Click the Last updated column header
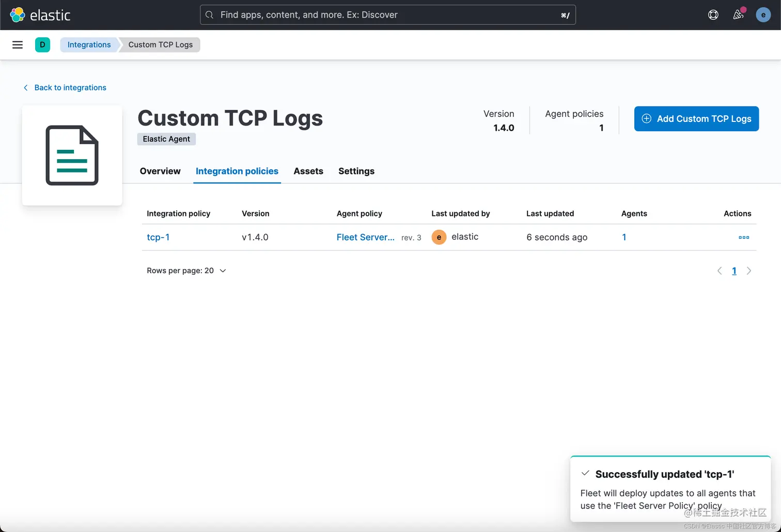The image size is (781, 532). point(550,213)
